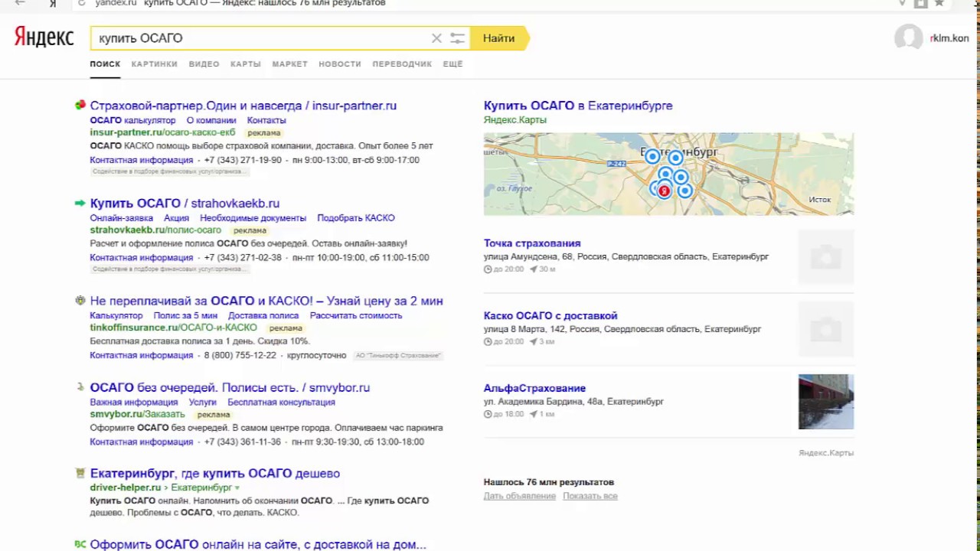Click phone +7 (343) 271-02-38
Viewport: 980px width, 551px height.
[243, 258]
